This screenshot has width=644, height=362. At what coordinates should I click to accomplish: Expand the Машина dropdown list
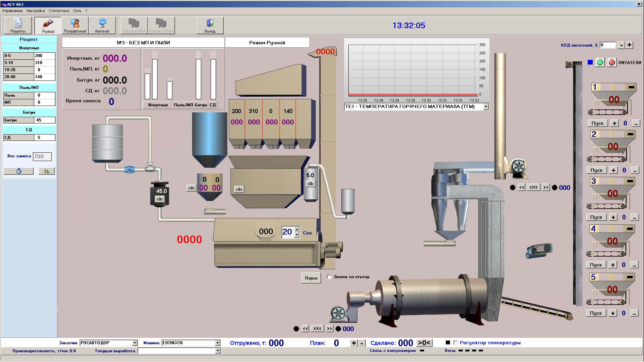[x=217, y=343]
